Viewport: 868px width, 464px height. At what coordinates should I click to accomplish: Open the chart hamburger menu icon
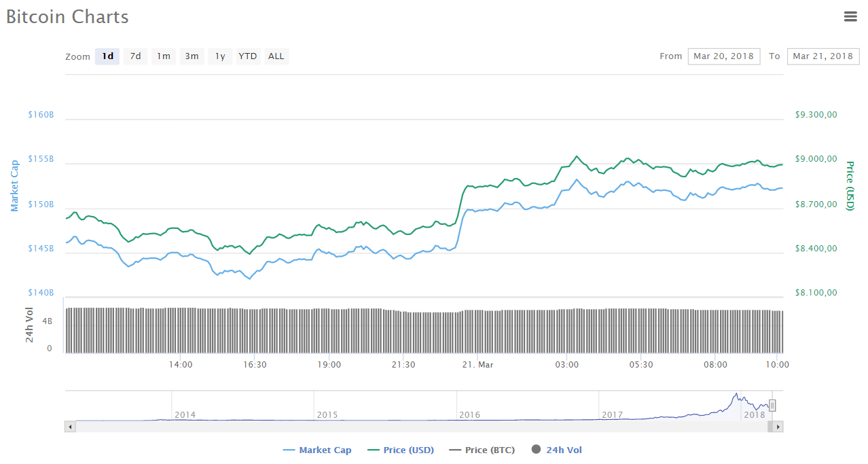[850, 16]
